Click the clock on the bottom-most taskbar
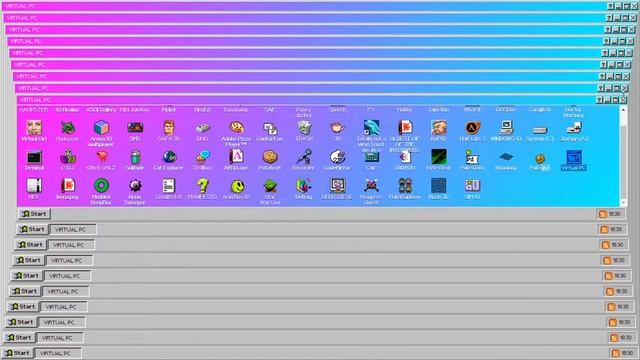Image resolution: width=640 pixels, height=360 pixels. (x=627, y=353)
